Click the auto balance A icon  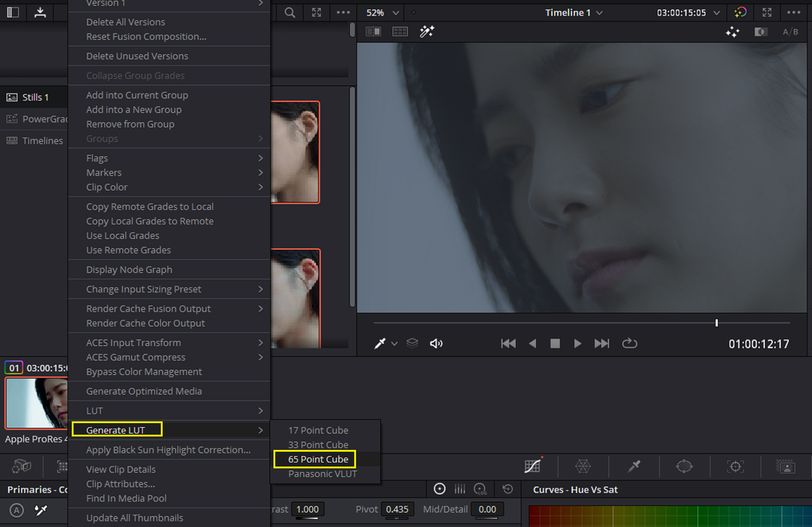pyautogui.click(x=17, y=510)
